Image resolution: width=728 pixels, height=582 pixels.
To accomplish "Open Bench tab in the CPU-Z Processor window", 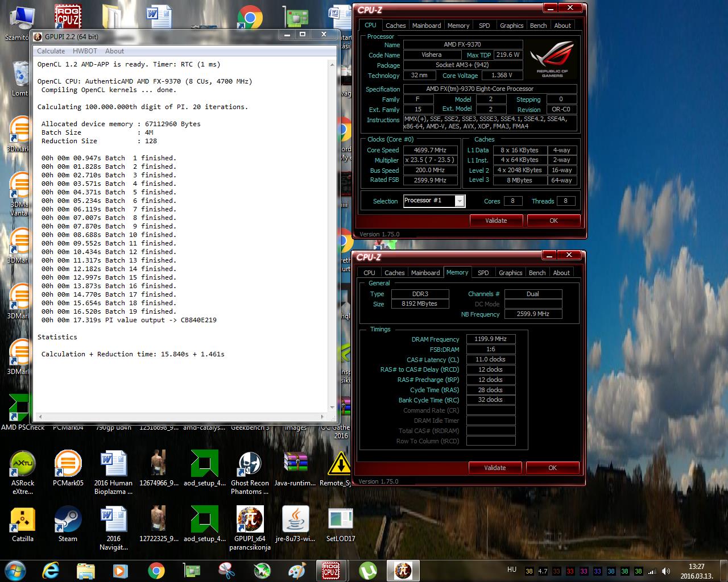I will [538, 26].
